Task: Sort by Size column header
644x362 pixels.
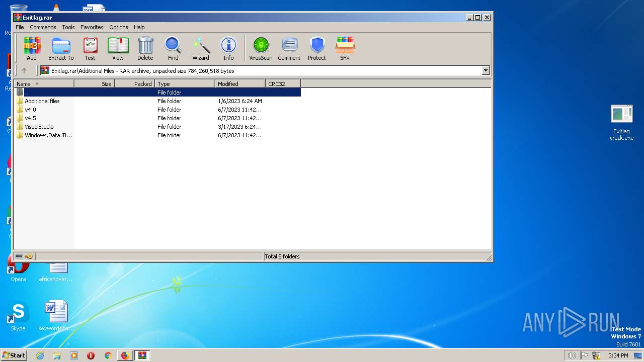Action: 94,84
